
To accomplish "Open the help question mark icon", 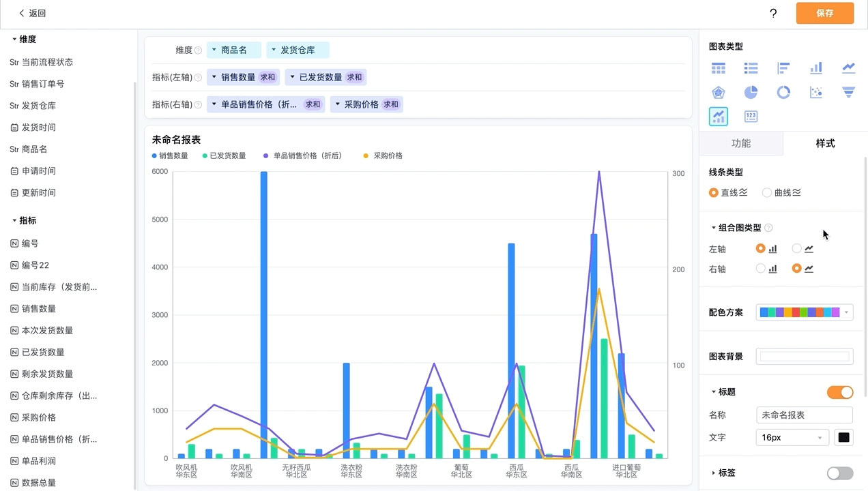I will pos(773,13).
